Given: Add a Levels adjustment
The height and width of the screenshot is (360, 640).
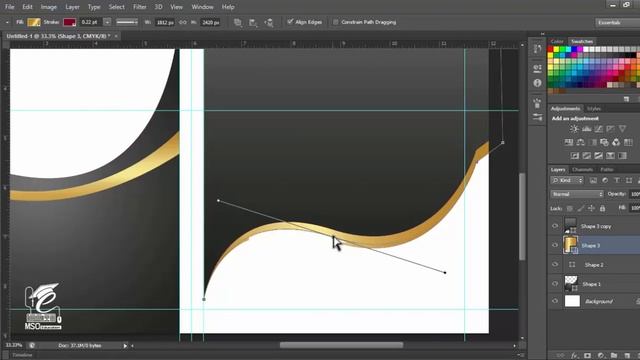Looking at the screenshot, I should (x=587, y=129).
